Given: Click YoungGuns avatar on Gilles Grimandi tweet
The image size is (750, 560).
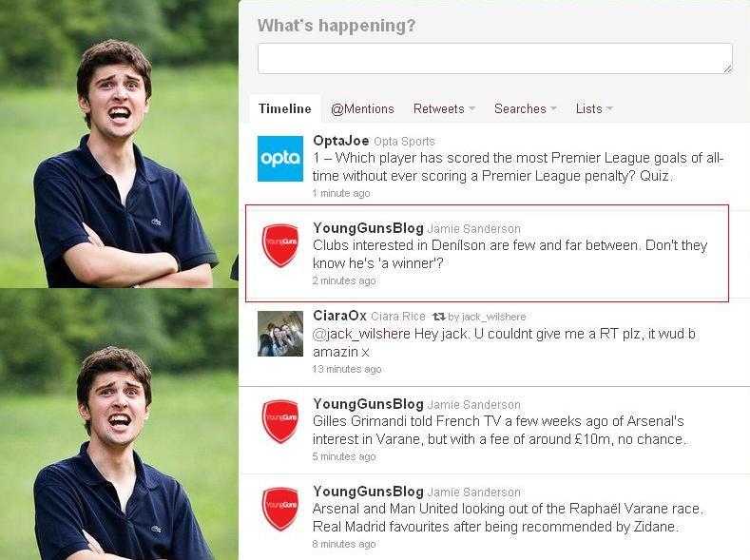Looking at the screenshot, I should coord(280,421).
